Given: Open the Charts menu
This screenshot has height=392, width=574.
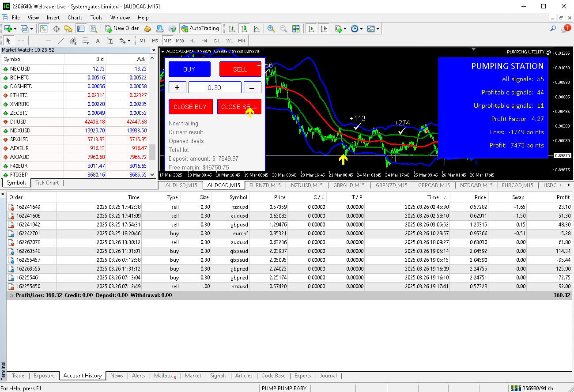Looking at the screenshot, I should 75,18.
